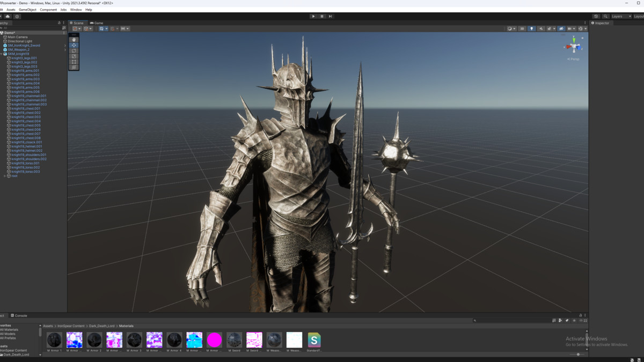
Task: Toggle 2D view mode
Action: [522, 29]
